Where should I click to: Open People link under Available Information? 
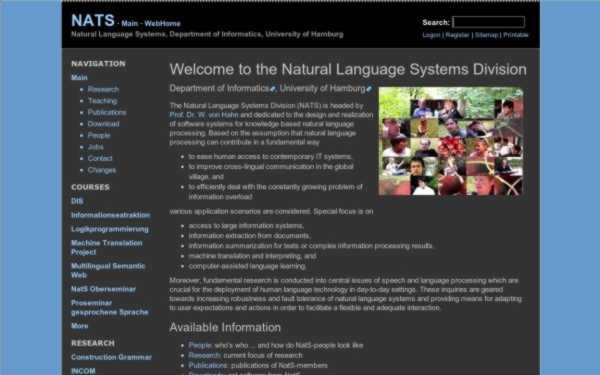200,345
